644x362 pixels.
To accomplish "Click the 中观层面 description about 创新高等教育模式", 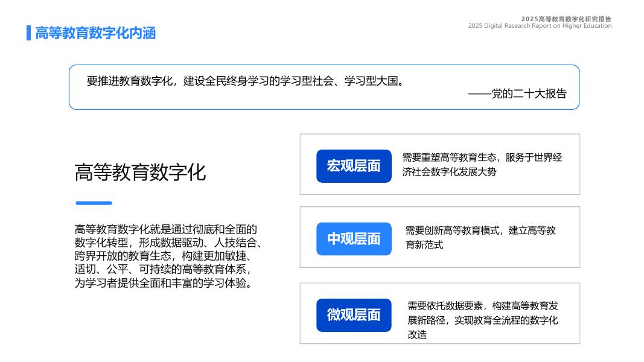I will [x=481, y=237].
